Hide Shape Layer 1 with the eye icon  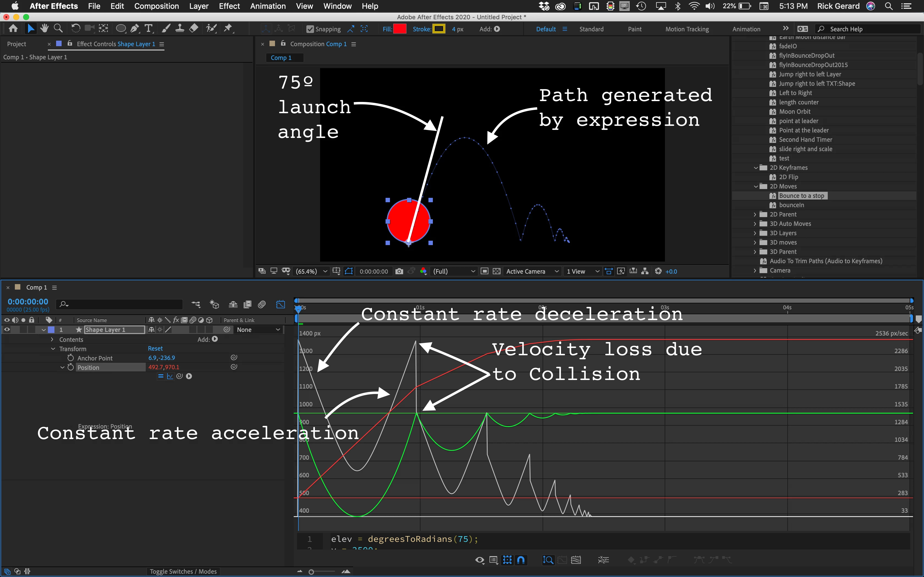point(7,329)
